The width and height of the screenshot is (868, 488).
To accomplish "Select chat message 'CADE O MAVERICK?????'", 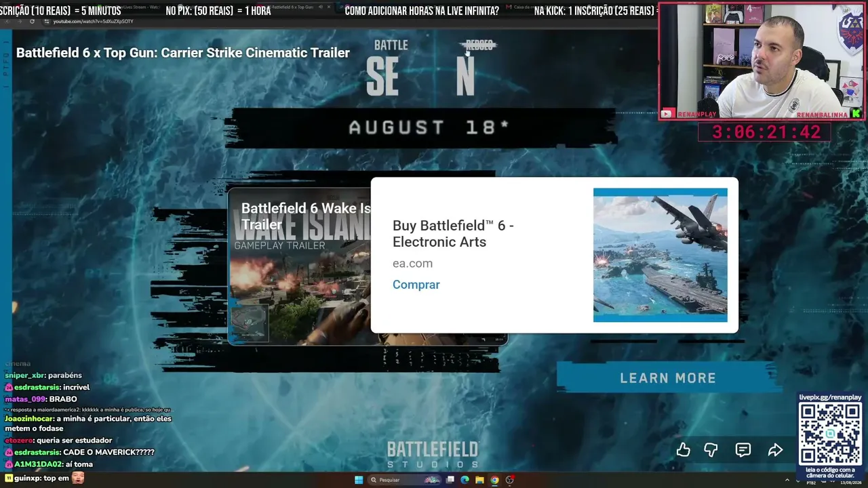I will (x=80, y=452).
